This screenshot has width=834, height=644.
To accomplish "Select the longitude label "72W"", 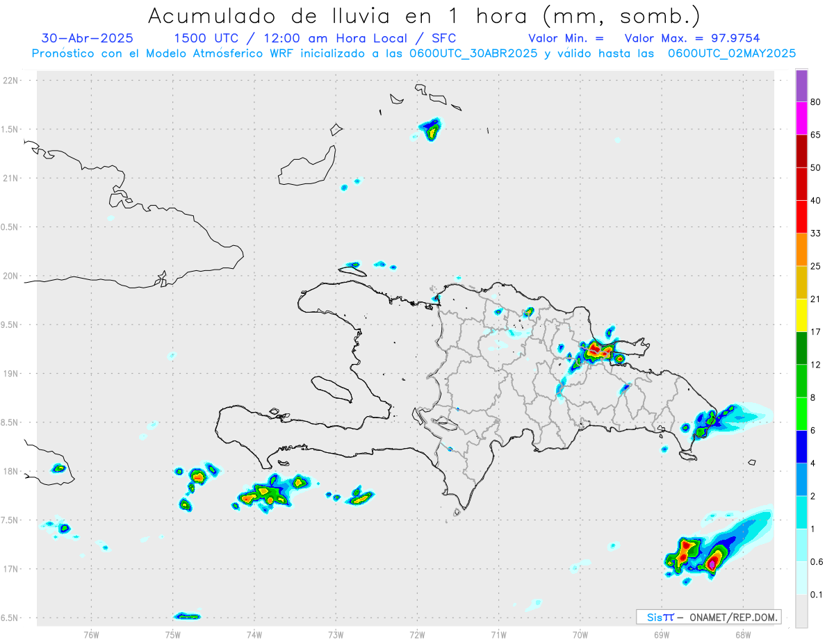I will click(x=417, y=634).
